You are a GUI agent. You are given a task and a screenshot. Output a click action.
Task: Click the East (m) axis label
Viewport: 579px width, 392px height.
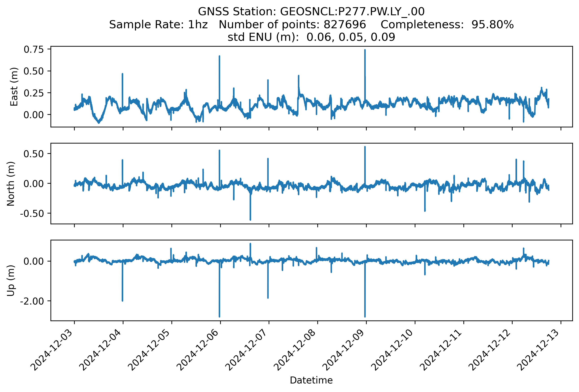tap(14, 87)
